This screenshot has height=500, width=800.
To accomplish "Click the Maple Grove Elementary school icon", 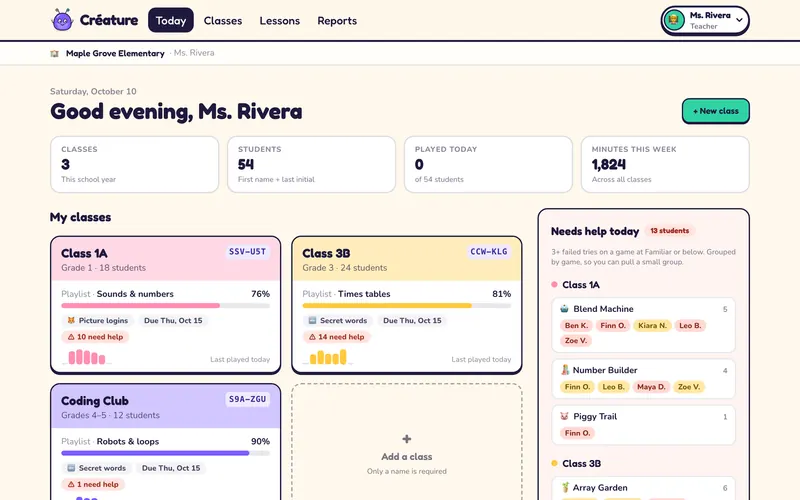I will point(55,53).
